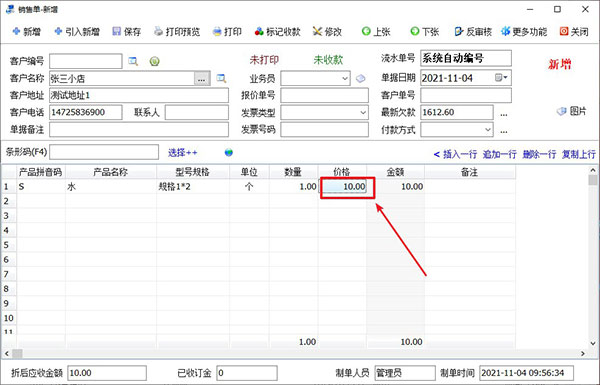This screenshot has width=600, height=385.
Task: Click the search icon beside 客户编号
Action: [x=133, y=61]
